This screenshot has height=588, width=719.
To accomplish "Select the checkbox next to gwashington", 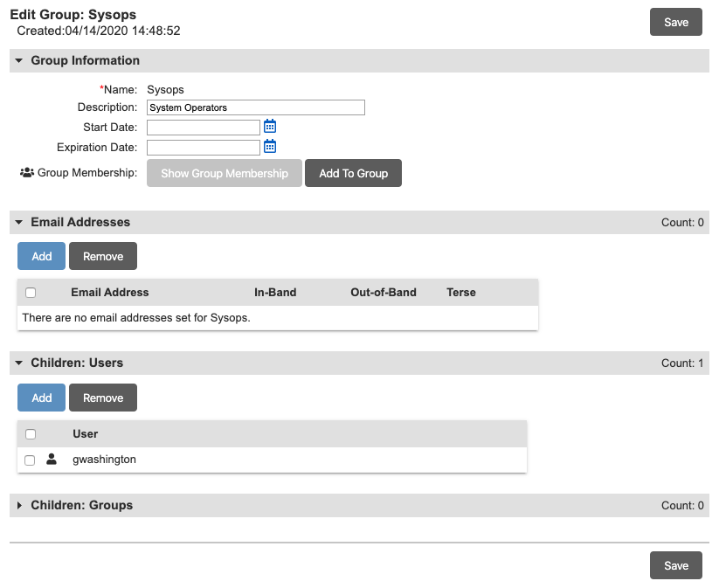I will (x=30, y=460).
